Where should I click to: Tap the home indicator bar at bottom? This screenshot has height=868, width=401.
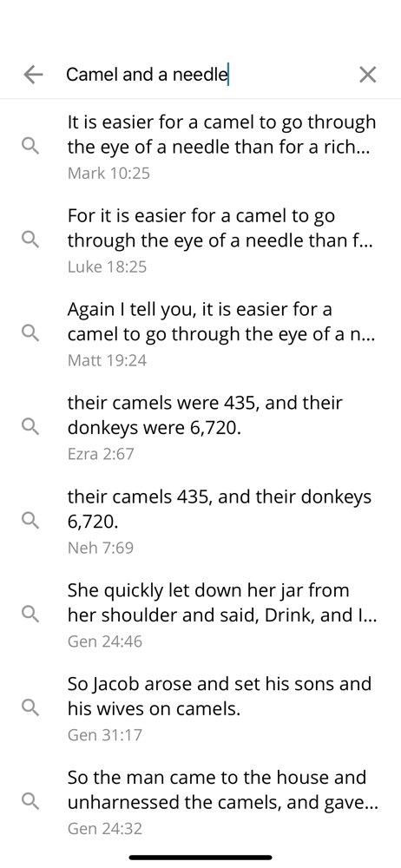click(x=200, y=858)
